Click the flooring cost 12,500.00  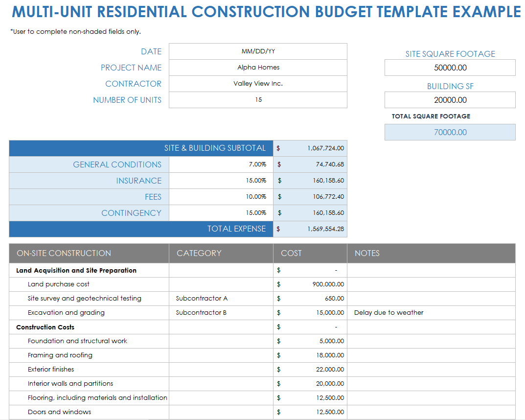(x=310, y=397)
